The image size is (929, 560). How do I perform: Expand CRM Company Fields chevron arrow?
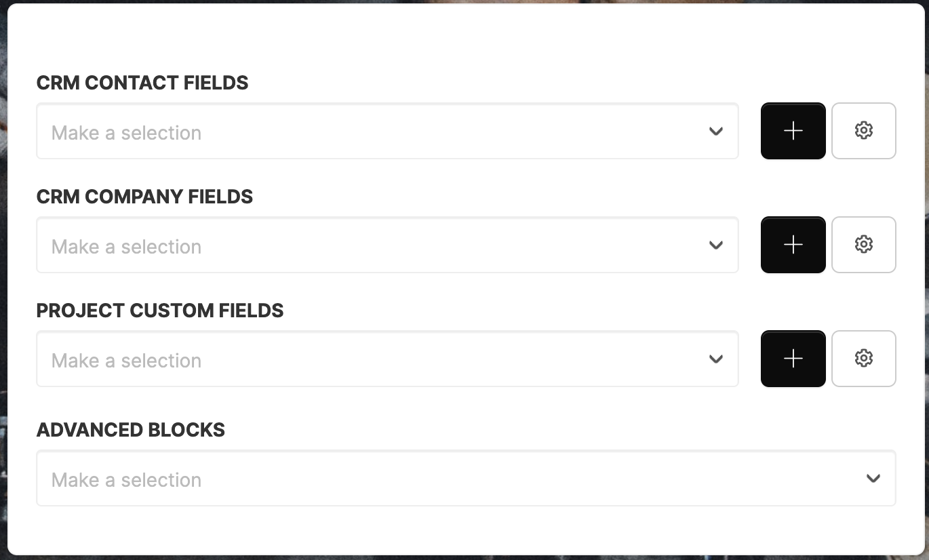pyautogui.click(x=716, y=245)
